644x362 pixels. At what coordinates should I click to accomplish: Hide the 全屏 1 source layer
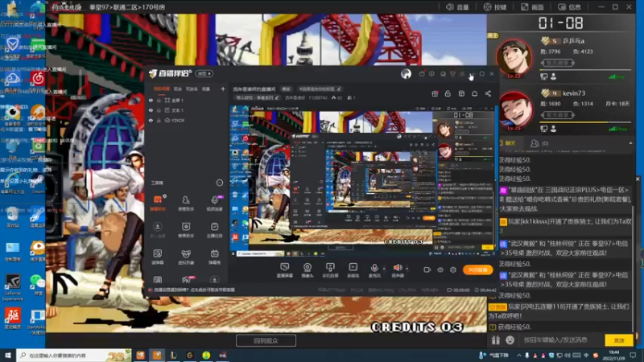pos(151,100)
